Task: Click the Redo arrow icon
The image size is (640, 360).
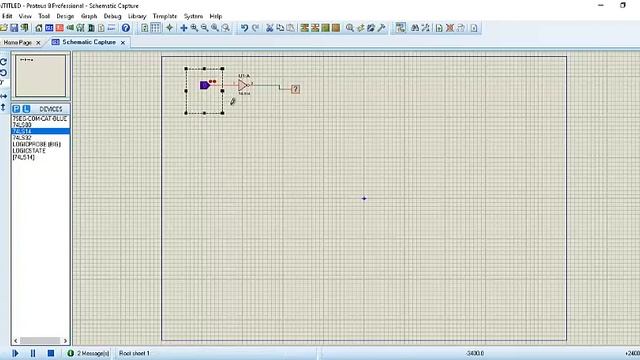Action: [256, 28]
